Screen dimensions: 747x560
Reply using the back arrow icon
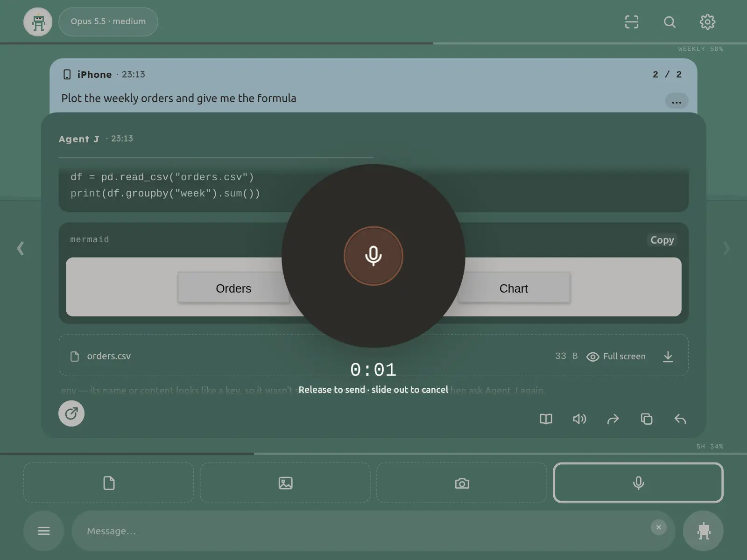680,419
